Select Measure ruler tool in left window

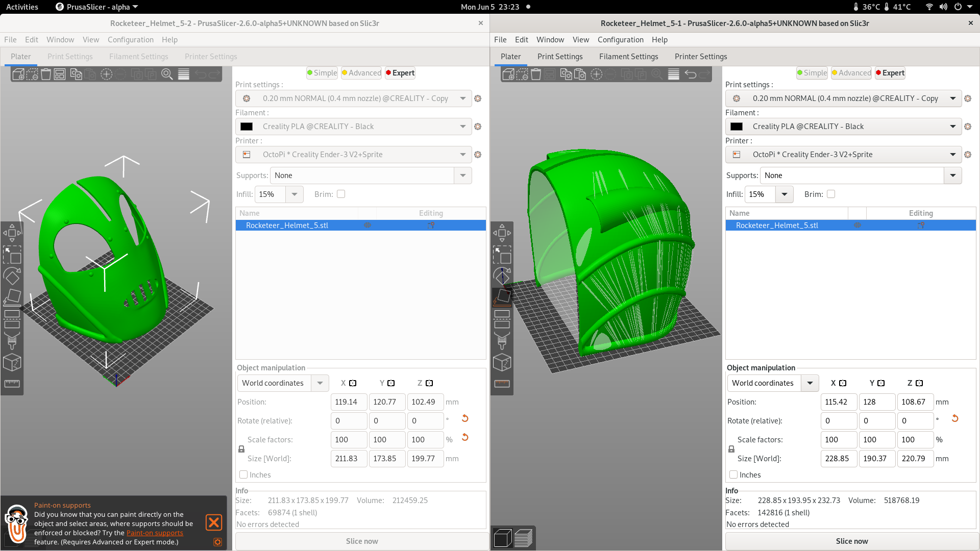point(12,384)
